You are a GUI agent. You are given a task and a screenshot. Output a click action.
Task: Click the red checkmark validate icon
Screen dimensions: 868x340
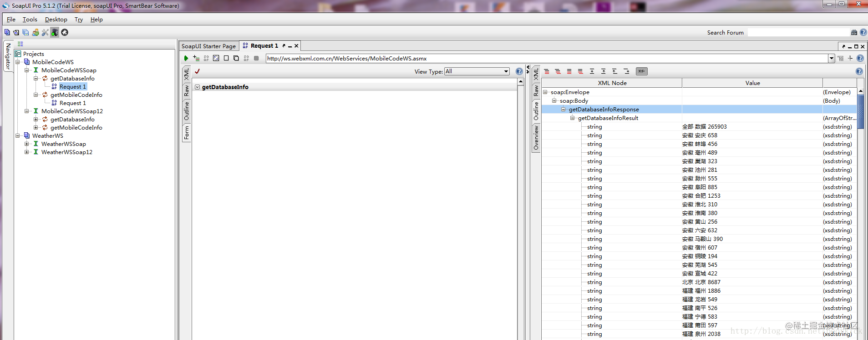[197, 71]
